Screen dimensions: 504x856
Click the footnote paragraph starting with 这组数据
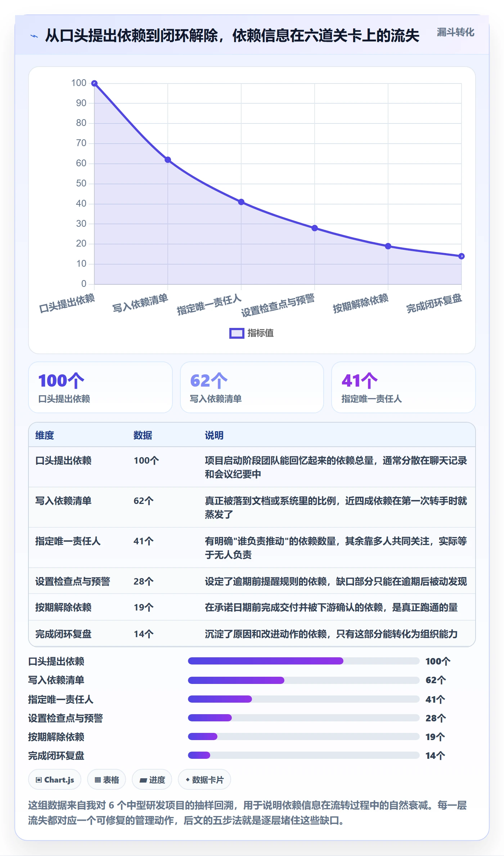point(247,813)
